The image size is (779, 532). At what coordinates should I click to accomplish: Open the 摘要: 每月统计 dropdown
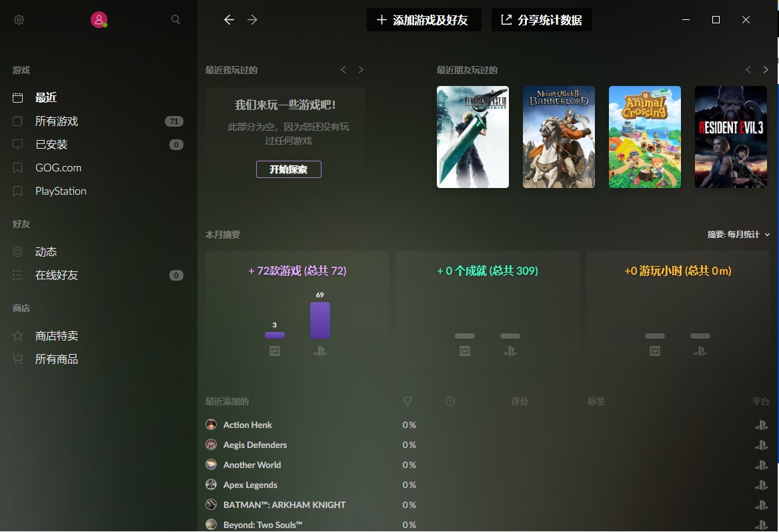pyautogui.click(x=738, y=235)
